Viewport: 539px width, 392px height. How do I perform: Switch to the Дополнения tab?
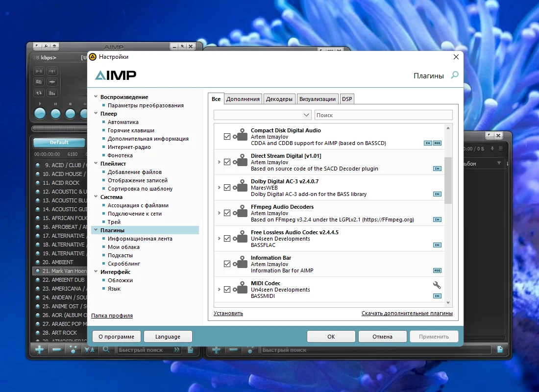pos(243,99)
